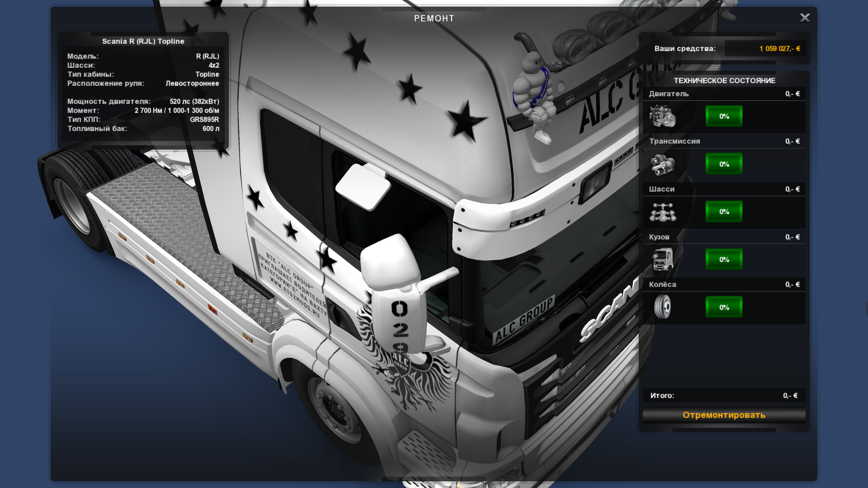Click the engine icon under Двигатель

662,117
